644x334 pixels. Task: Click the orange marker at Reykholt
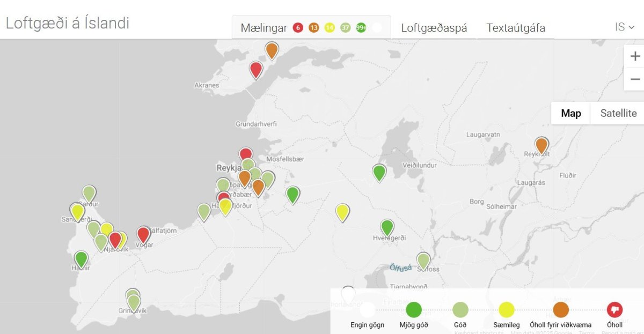click(x=541, y=145)
